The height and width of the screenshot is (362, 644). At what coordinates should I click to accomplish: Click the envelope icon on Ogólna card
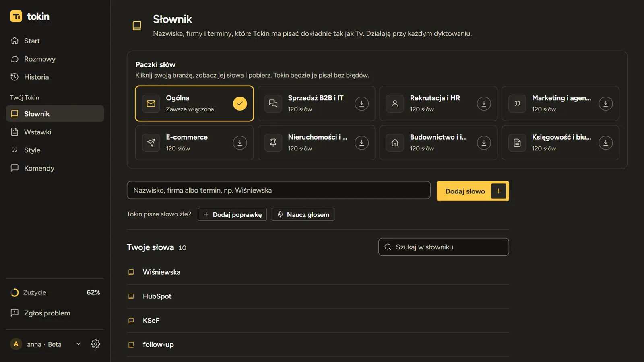(x=151, y=103)
